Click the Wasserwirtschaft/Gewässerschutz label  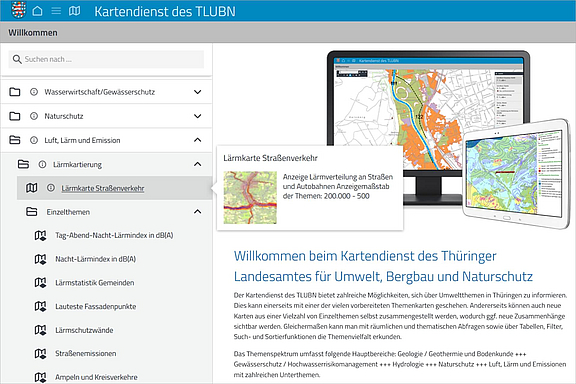coord(100,92)
